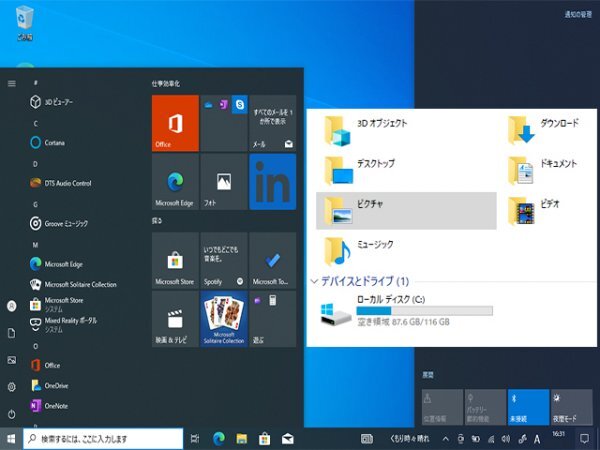The width and height of the screenshot is (600, 450).
Task: Select the ミュージック folder
Action: (x=359, y=251)
